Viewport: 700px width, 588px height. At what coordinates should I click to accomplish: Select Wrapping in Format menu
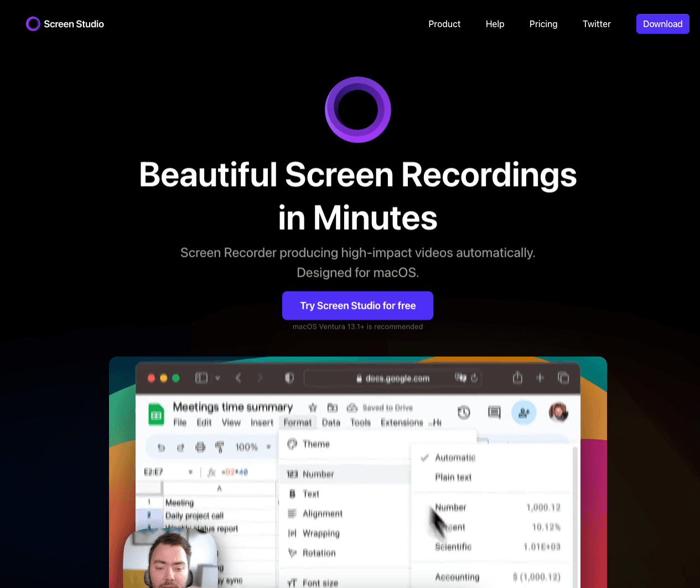pyautogui.click(x=344, y=534)
